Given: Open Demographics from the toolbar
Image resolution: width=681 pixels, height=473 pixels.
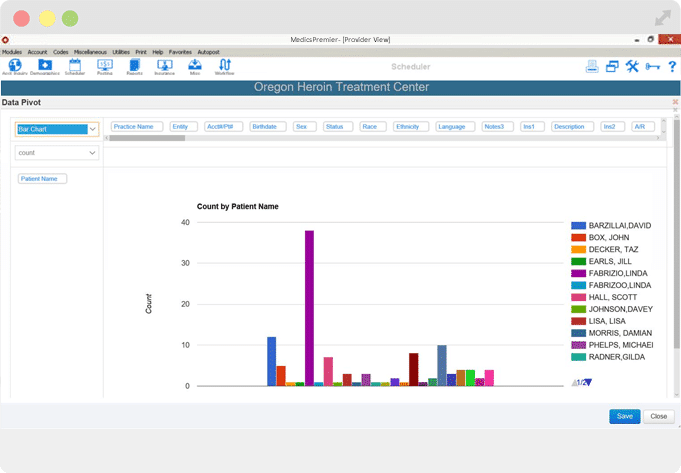Looking at the screenshot, I should coord(45,66).
